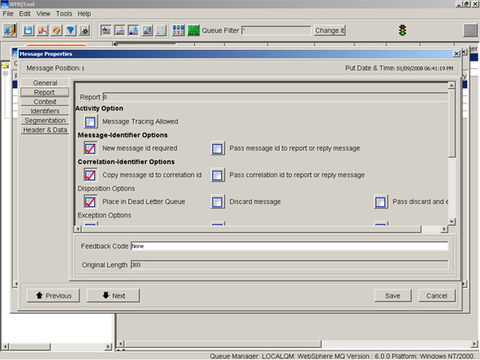480x360 pixels.
Task: Enable Message Tracing Allowed checkbox
Action: [x=90, y=122]
